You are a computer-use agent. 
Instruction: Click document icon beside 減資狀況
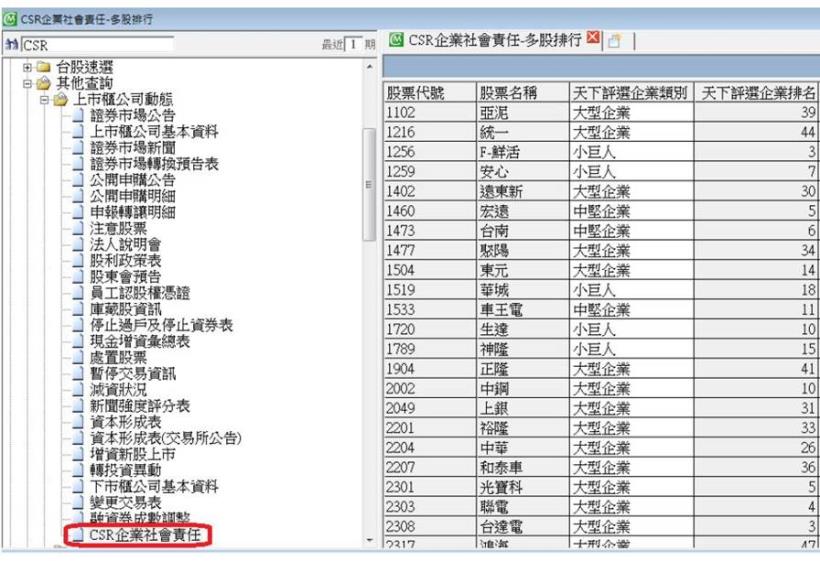(x=77, y=390)
